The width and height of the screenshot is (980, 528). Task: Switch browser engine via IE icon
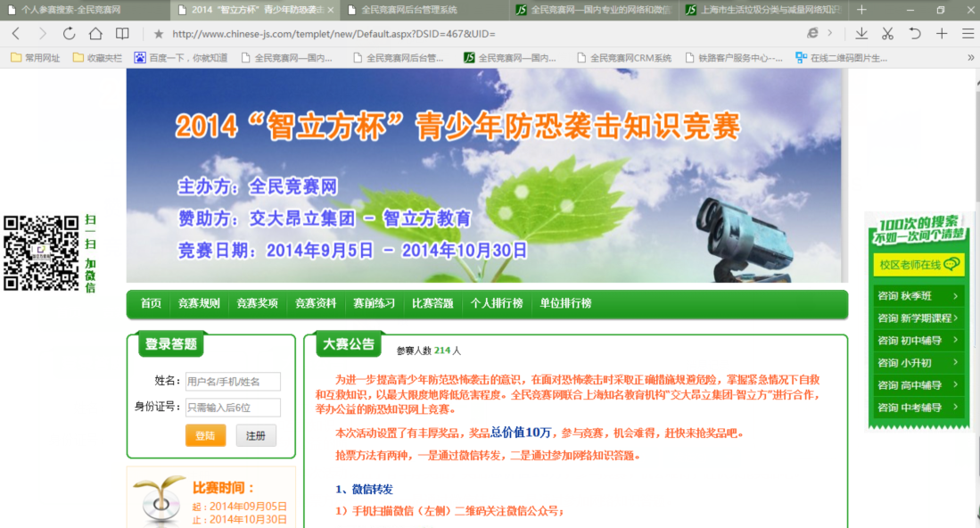pos(812,33)
